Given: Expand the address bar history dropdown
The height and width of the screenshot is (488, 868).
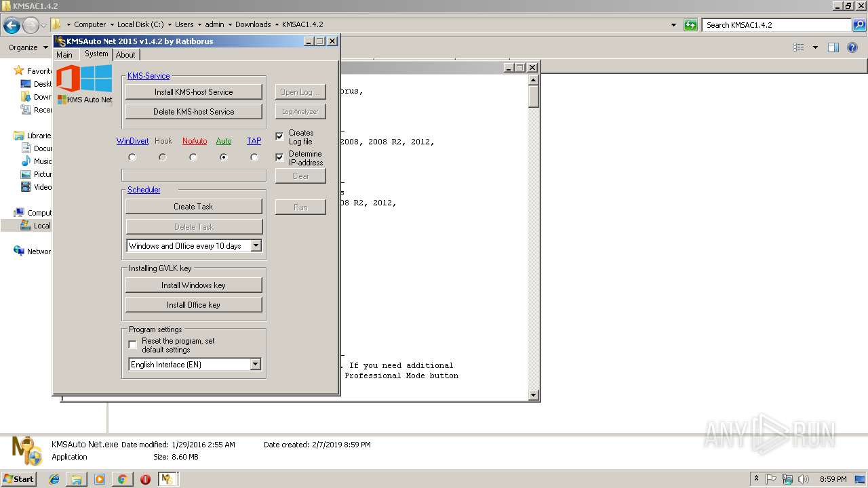Looking at the screenshot, I should 673,25.
